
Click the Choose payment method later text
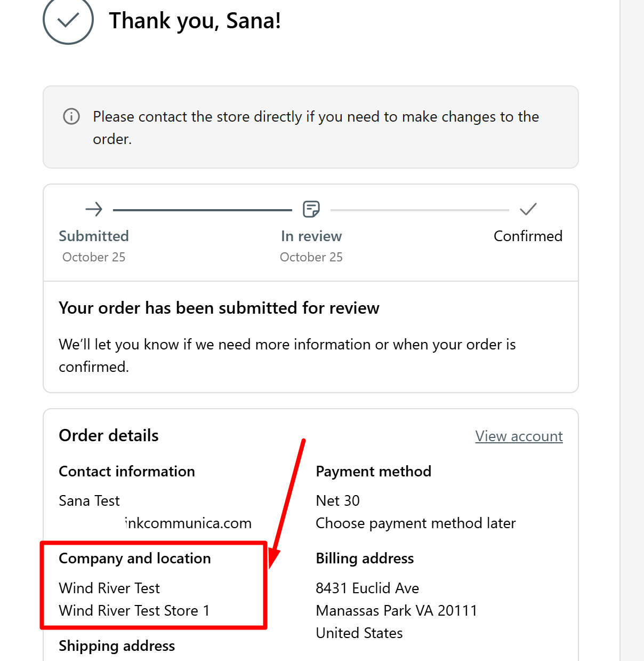416,523
